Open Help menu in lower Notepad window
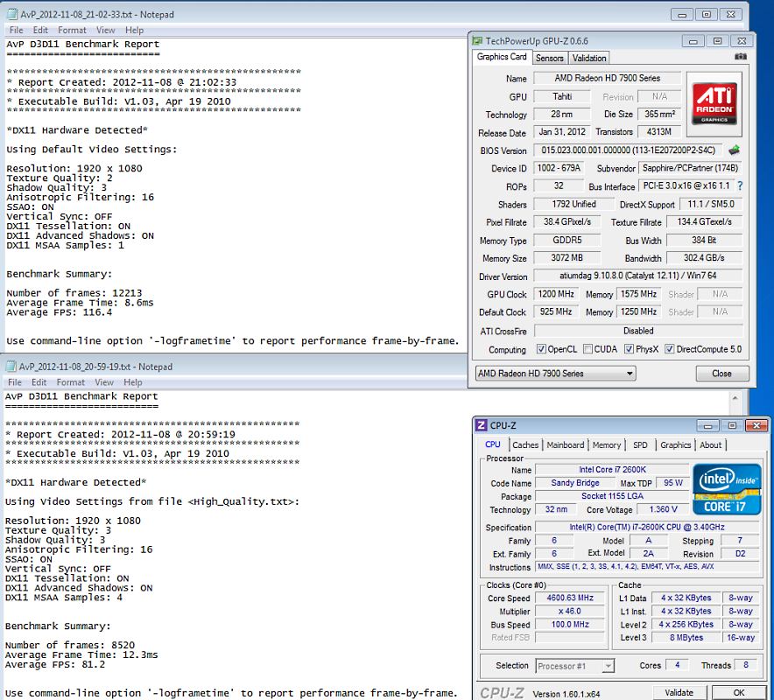This screenshot has width=774, height=700. pos(133,382)
